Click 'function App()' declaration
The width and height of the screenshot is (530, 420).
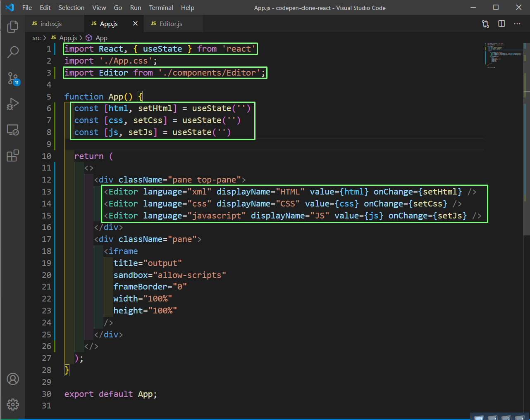pyautogui.click(x=98, y=97)
